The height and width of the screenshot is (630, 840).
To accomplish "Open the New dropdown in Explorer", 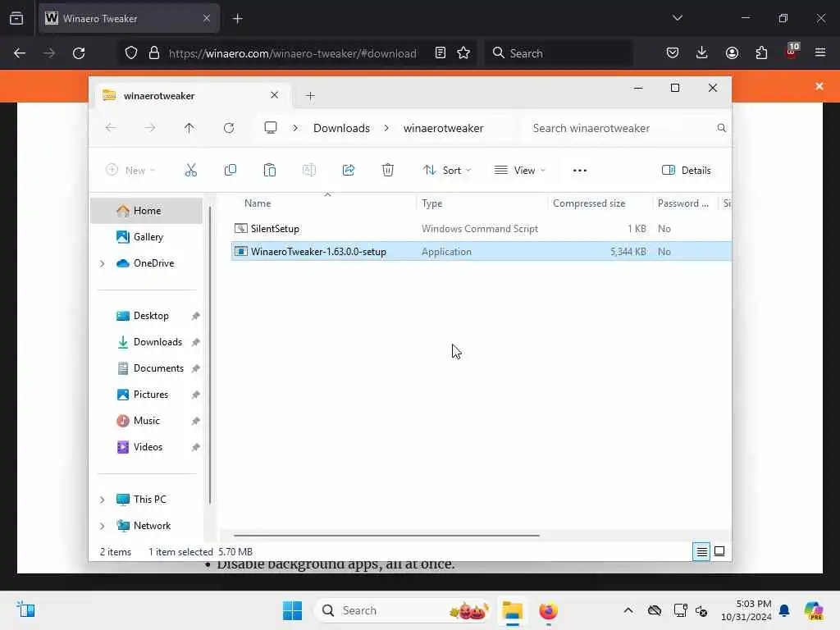I will [x=130, y=171].
